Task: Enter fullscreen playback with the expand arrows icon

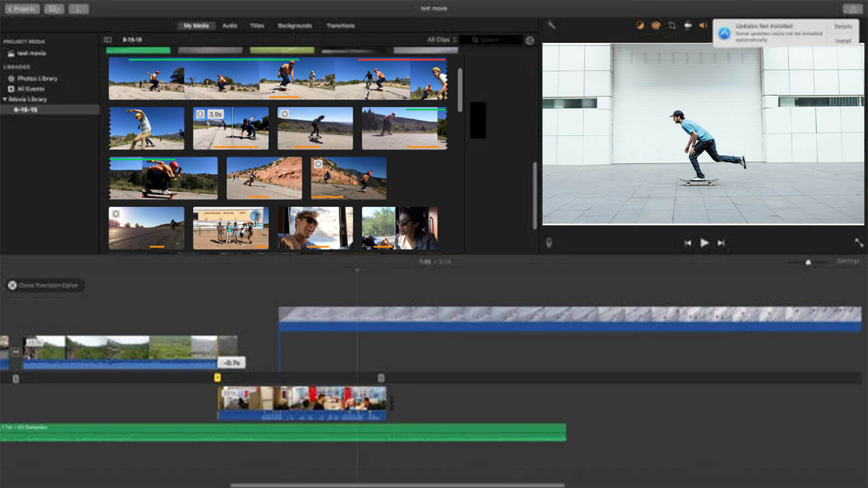Action: 859,243
